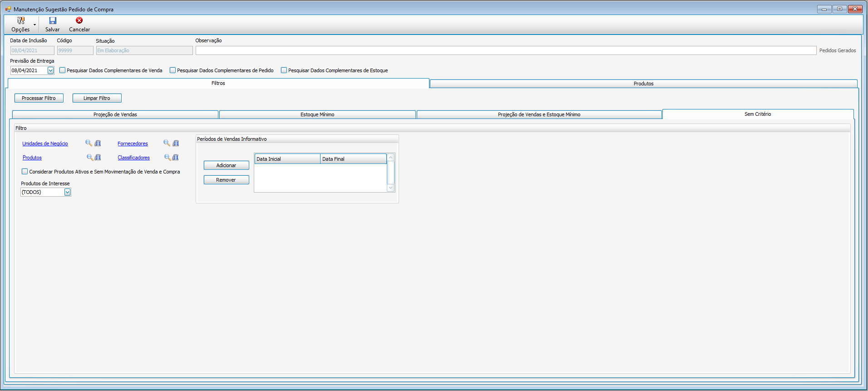Click the Data de Inclusão field
Screen dimensions: 868x391
point(32,50)
